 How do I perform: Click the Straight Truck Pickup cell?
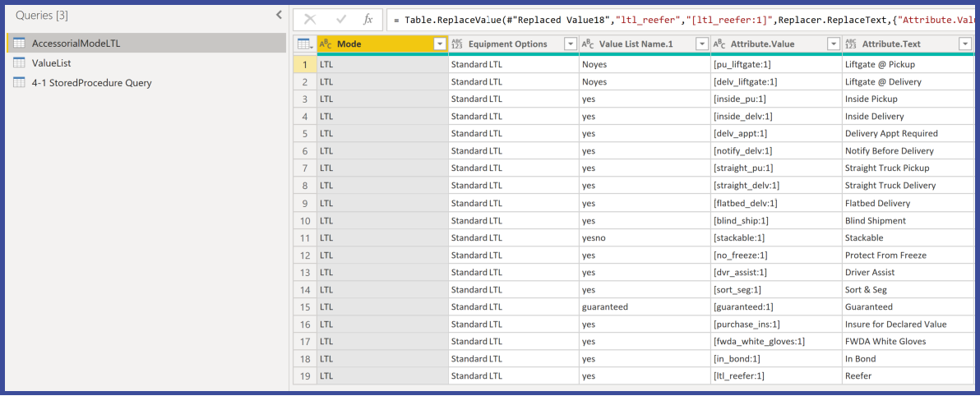[908, 168]
